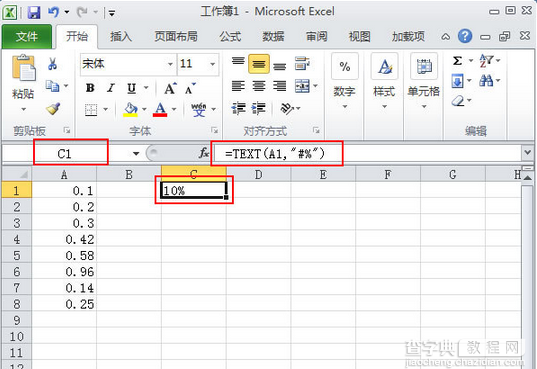Click the 文件 File button
Screen dimensions: 537x369
27,36
